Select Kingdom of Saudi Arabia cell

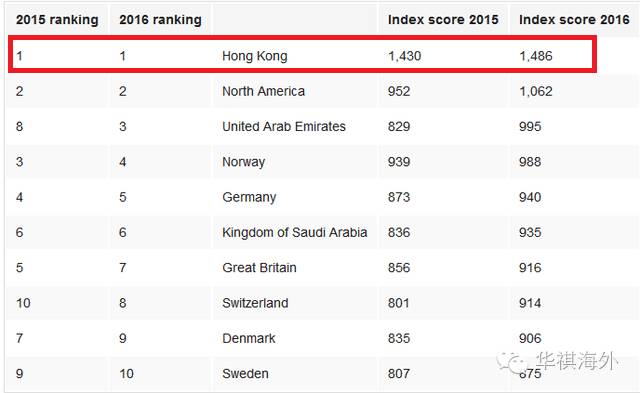[295, 233]
